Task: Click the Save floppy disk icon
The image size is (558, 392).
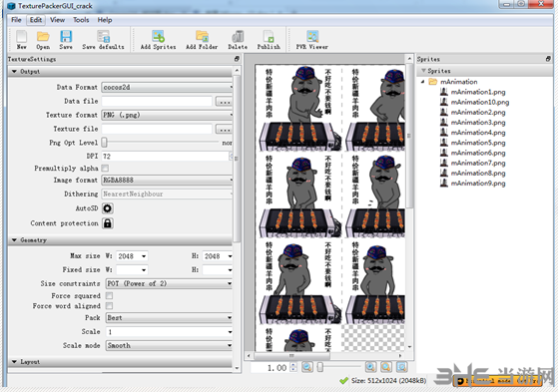Action: (66, 37)
